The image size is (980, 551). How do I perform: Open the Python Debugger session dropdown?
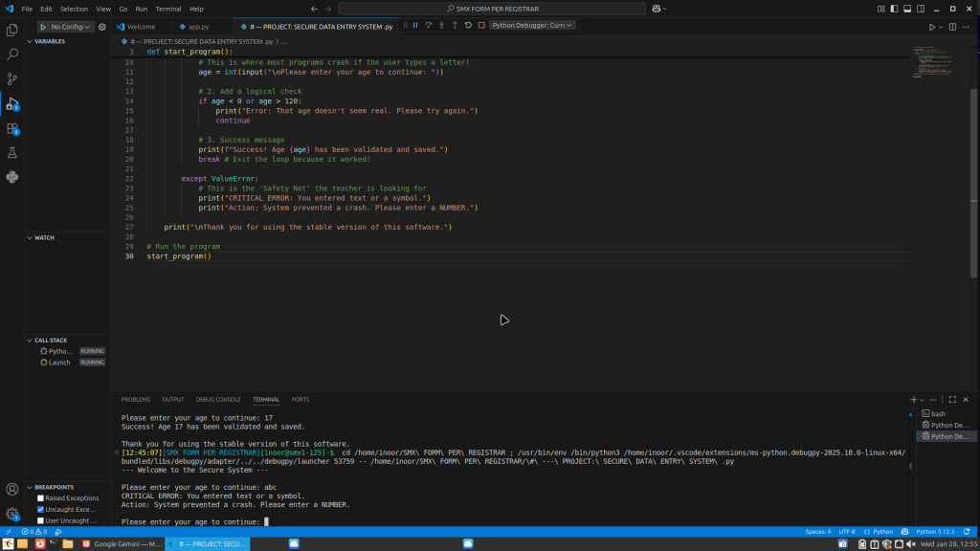click(532, 26)
